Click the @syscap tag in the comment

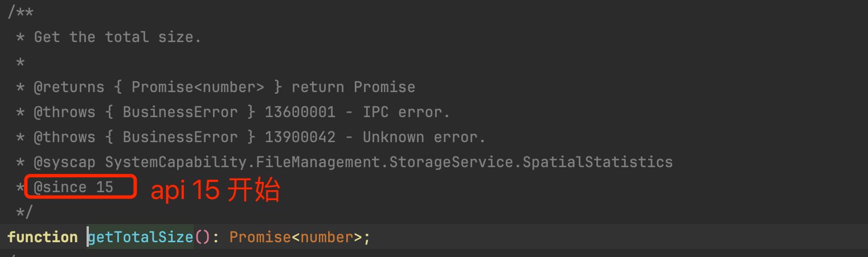click(x=64, y=162)
